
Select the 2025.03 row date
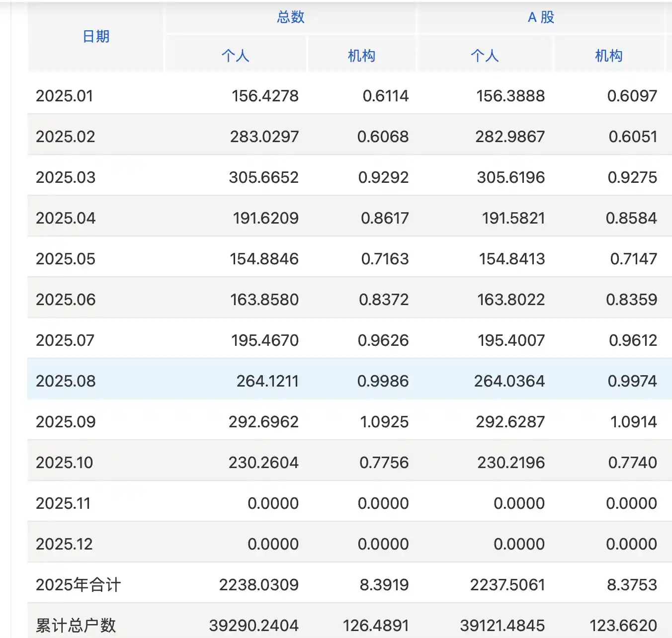(x=66, y=177)
